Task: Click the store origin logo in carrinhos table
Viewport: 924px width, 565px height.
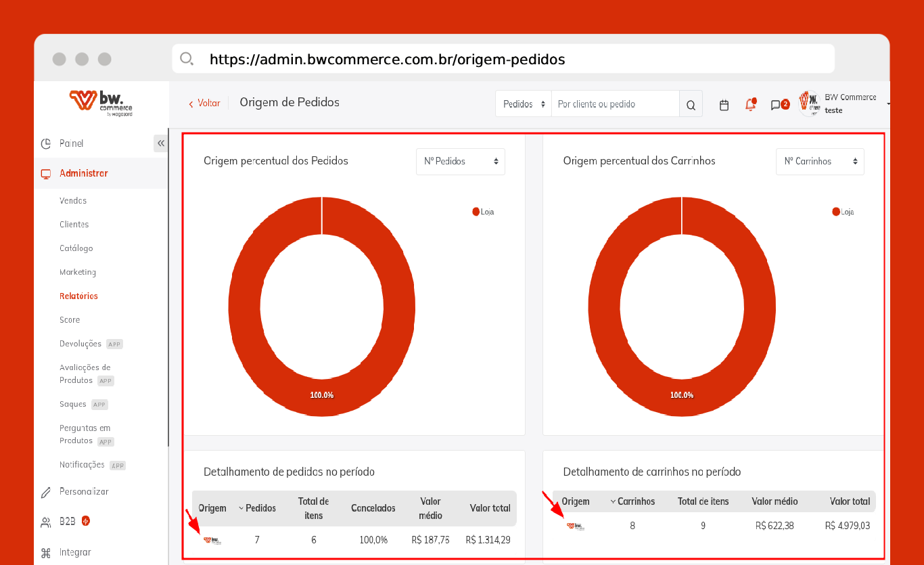Action: point(576,526)
